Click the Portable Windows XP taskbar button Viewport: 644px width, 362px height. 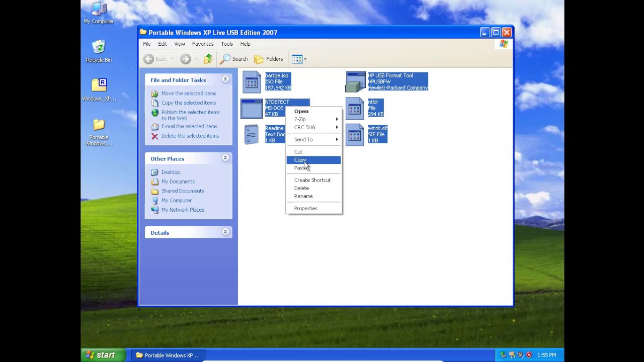(x=168, y=355)
